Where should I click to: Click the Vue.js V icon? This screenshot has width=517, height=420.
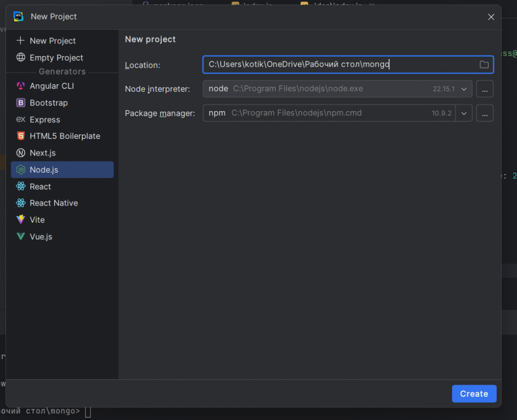point(21,236)
